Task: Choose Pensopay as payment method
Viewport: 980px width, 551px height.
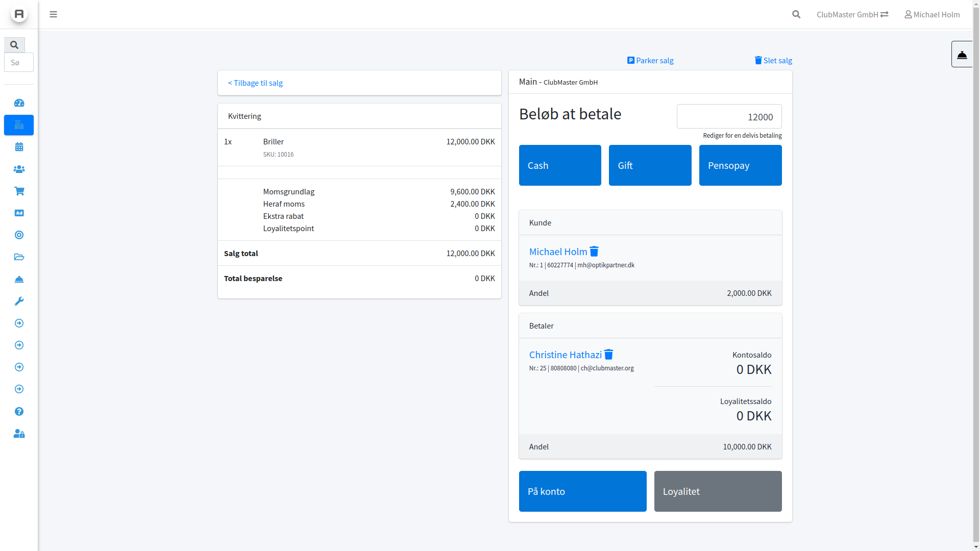Action: pyautogui.click(x=740, y=165)
